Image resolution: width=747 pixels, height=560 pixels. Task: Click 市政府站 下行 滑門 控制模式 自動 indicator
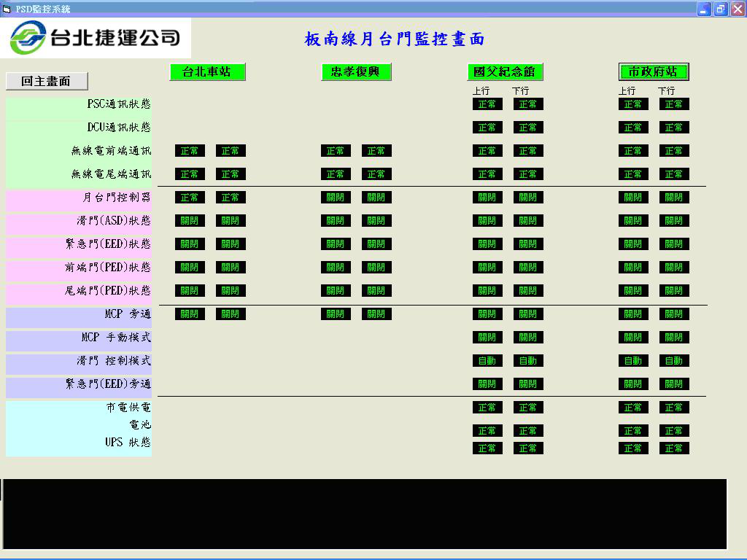(x=674, y=360)
